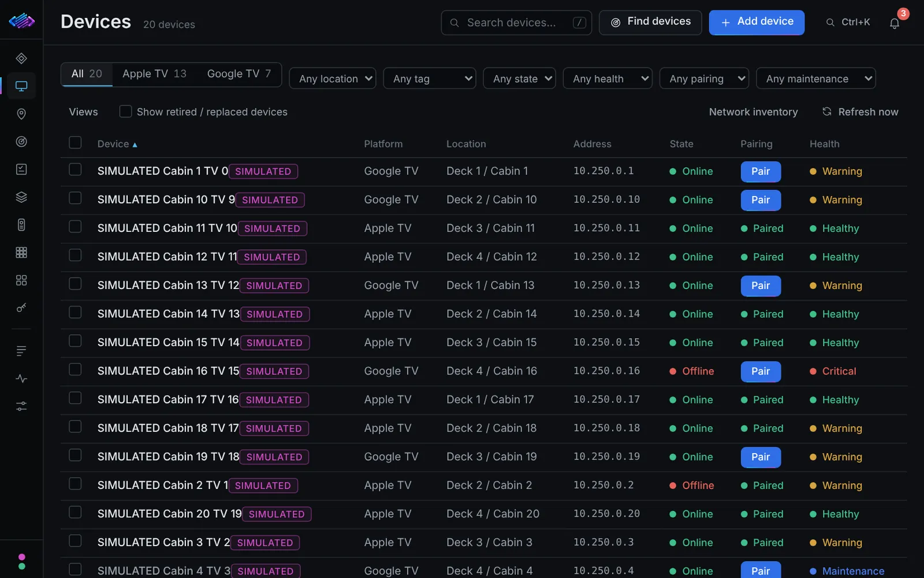Pair the Cabin 10 TV 9 device

[761, 200]
